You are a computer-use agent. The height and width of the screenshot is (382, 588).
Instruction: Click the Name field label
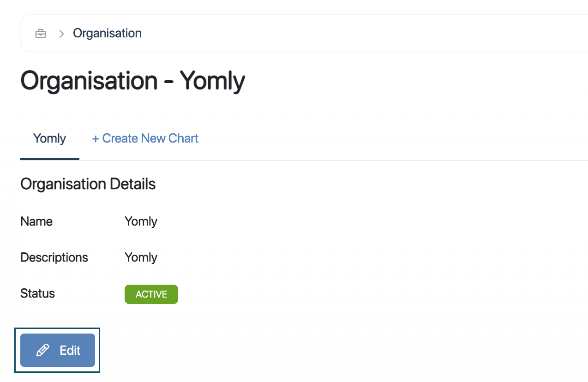(36, 221)
